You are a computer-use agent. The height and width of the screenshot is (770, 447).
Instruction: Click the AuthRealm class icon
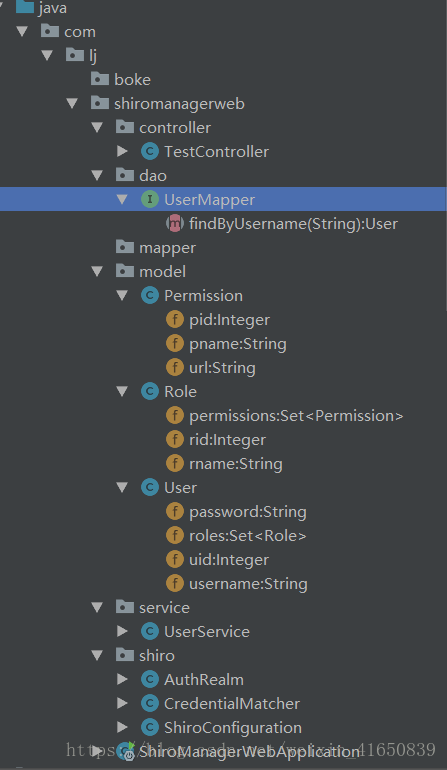click(x=150, y=680)
